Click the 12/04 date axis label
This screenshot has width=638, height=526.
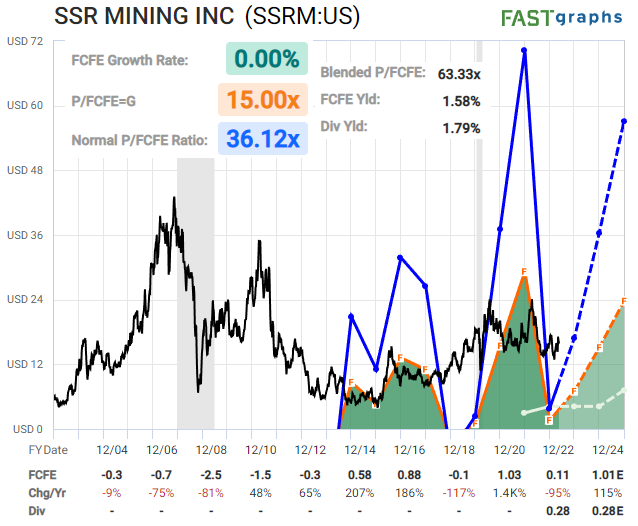click(112, 450)
